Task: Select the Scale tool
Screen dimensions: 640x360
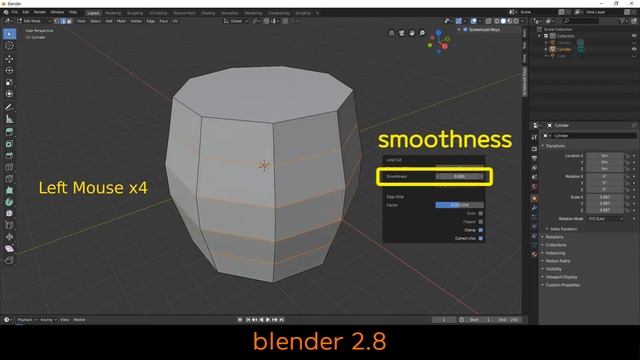Action: [9, 82]
